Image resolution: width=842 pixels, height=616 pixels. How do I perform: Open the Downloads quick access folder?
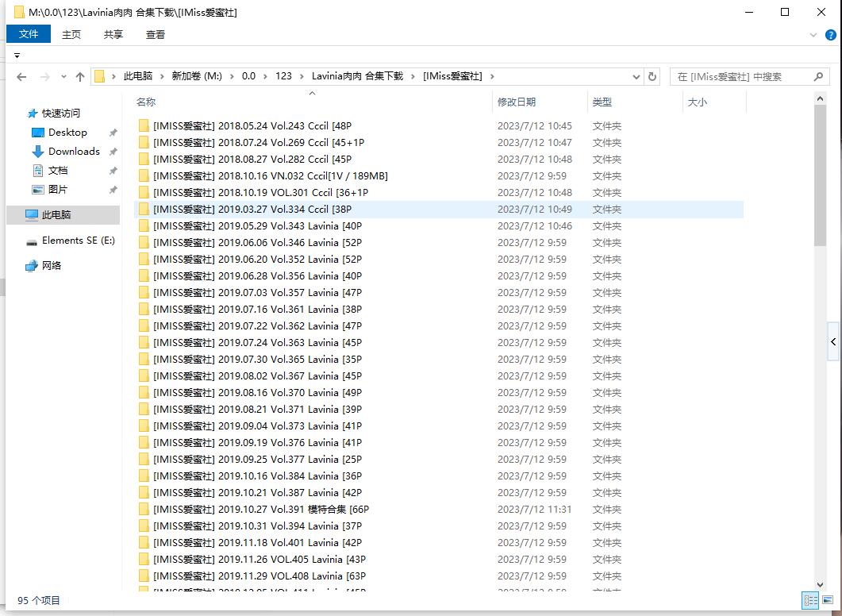pos(74,152)
